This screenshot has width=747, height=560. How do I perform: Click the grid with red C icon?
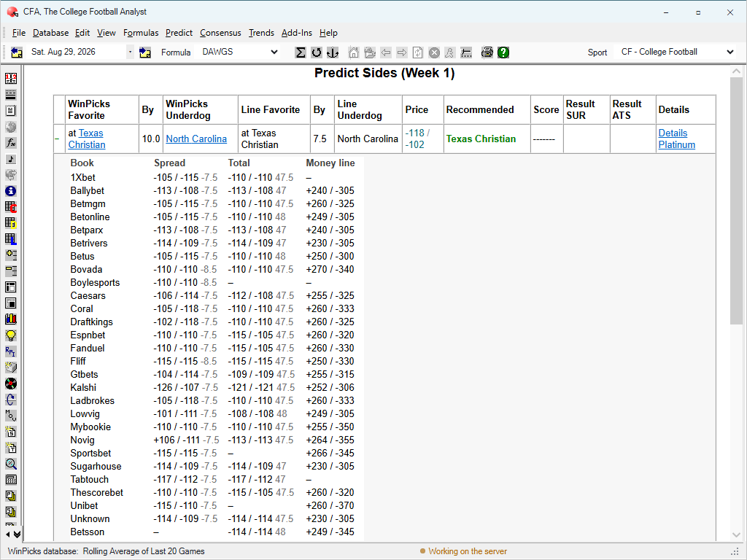[10, 207]
